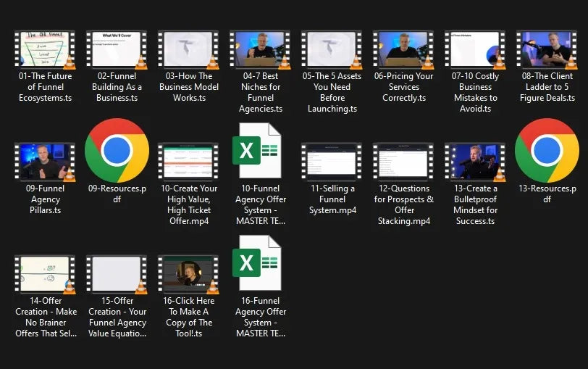
Task: Click 15-Offer Creation - Your Funnel Agency Value Equation
Action: pyautogui.click(x=117, y=274)
